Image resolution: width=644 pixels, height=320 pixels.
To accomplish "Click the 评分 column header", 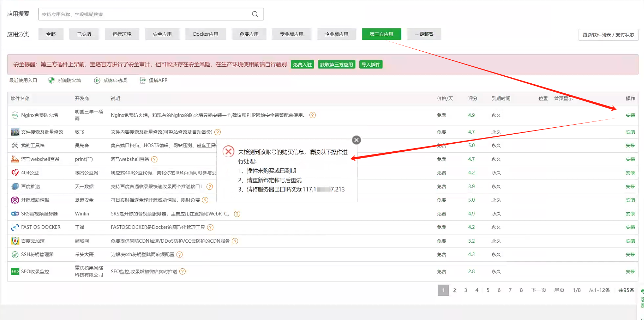I will click(x=473, y=99).
